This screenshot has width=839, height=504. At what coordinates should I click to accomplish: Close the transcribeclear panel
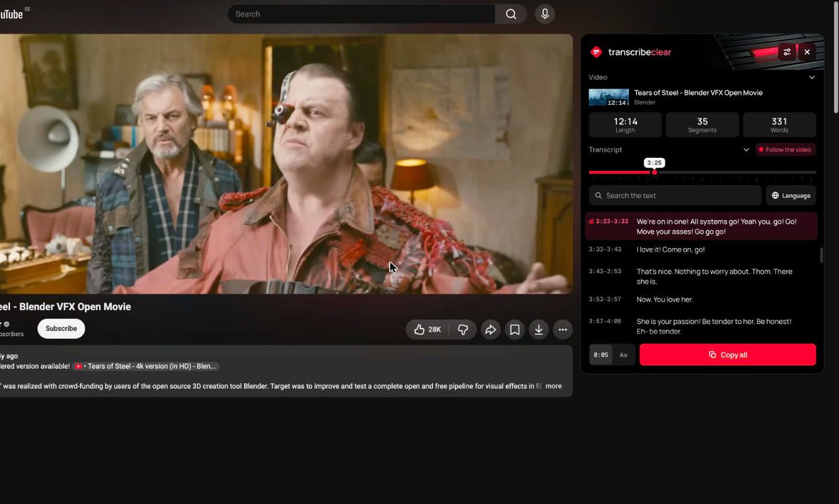[807, 52]
